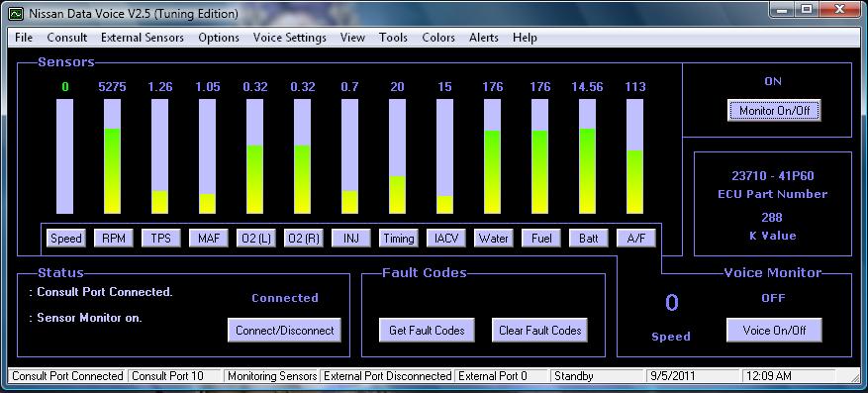
Task: Click the External Port 0 status cell
Action: tap(501, 376)
